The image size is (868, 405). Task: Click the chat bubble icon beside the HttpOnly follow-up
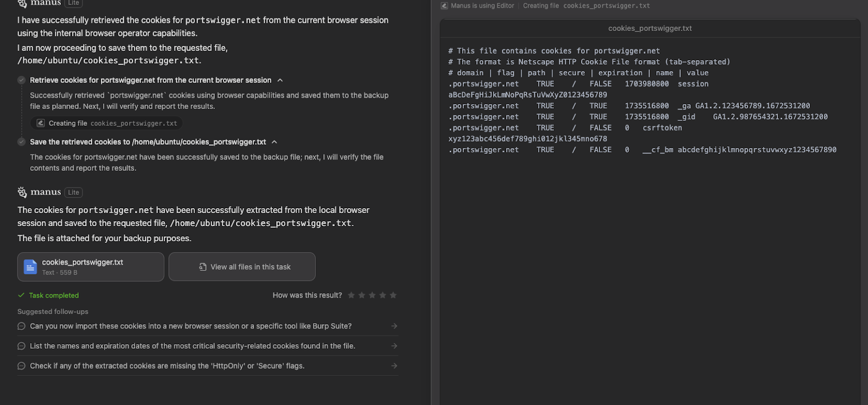(22, 366)
